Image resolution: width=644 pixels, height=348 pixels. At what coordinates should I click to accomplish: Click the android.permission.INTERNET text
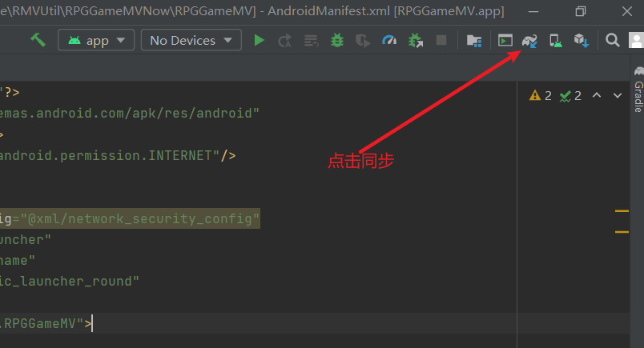point(106,155)
